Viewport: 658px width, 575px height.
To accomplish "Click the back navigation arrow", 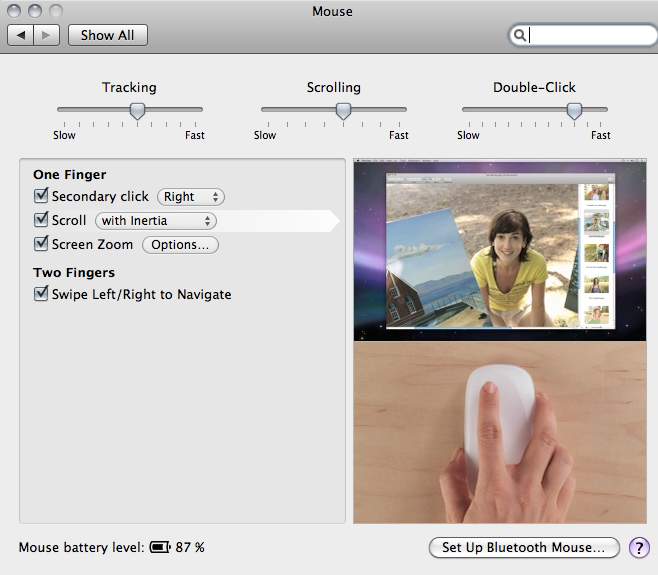I will click(x=21, y=35).
